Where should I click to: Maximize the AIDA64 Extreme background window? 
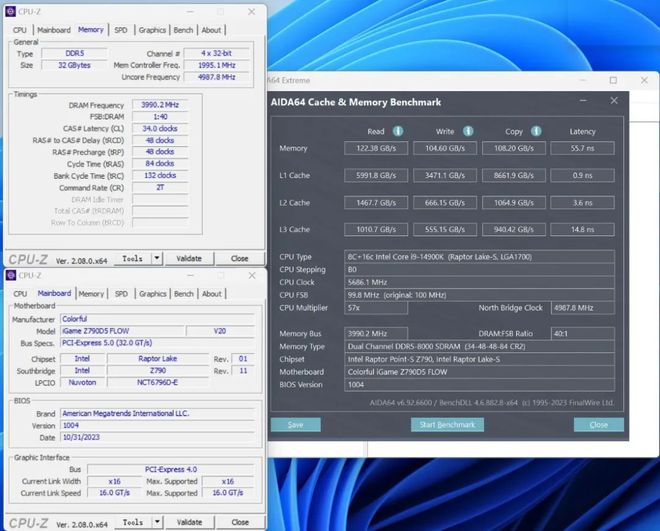(613, 80)
